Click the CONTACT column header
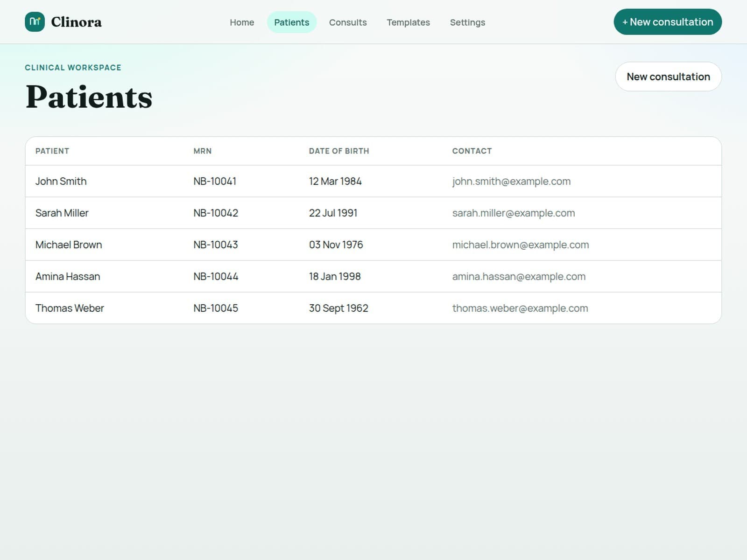 [472, 151]
